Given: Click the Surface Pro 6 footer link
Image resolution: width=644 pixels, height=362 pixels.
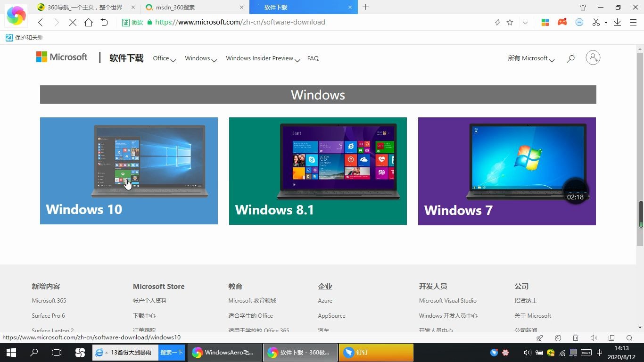Looking at the screenshot, I should [x=48, y=316].
